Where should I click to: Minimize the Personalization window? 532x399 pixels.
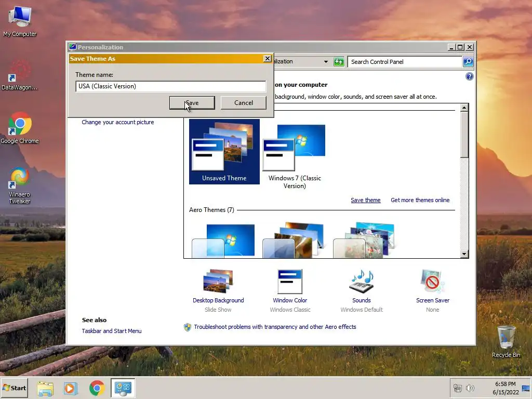(x=451, y=47)
